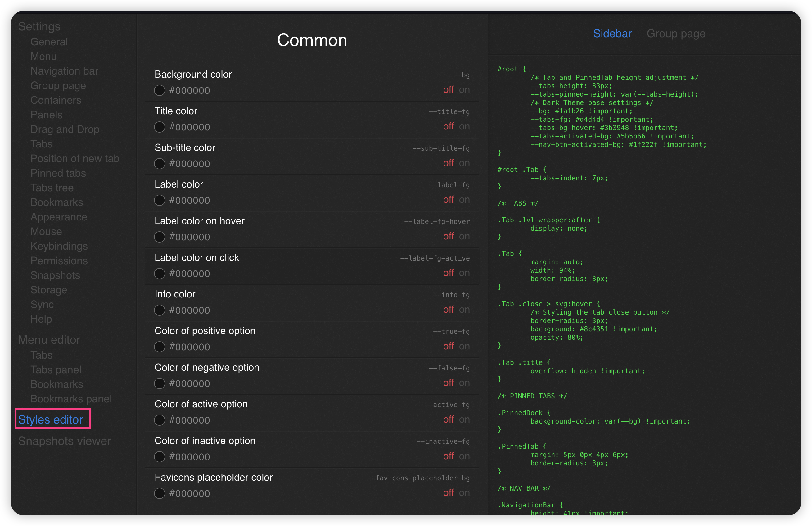Viewport: 812px width, 526px height.
Task: Edit the Color of negative option hex value
Action: point(190,384)
